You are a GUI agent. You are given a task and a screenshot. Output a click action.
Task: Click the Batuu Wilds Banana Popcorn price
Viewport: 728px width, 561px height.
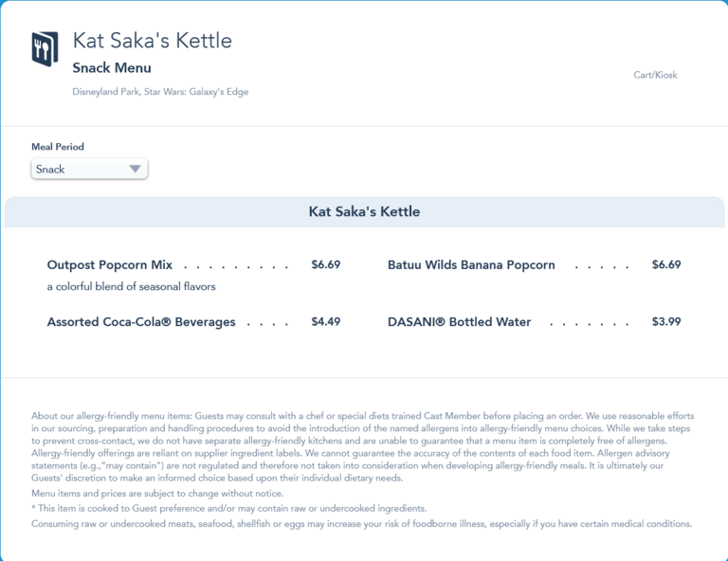pos(666,265)
